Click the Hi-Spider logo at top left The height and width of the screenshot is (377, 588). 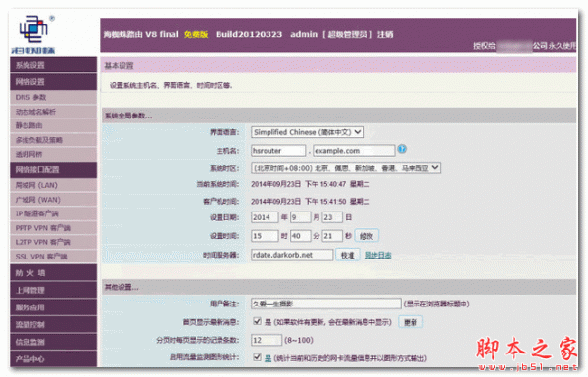point(33,34)
